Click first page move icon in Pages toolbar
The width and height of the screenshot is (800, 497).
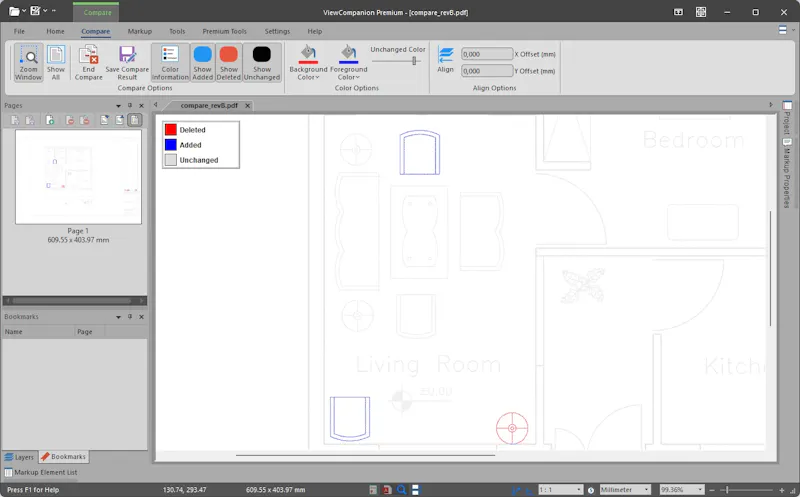click(15, 120)
